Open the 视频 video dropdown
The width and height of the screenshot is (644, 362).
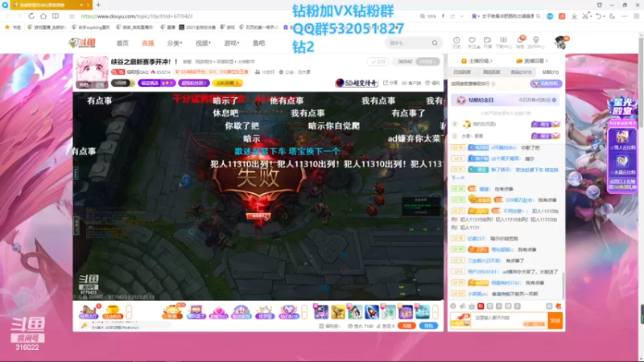(203, 43)
